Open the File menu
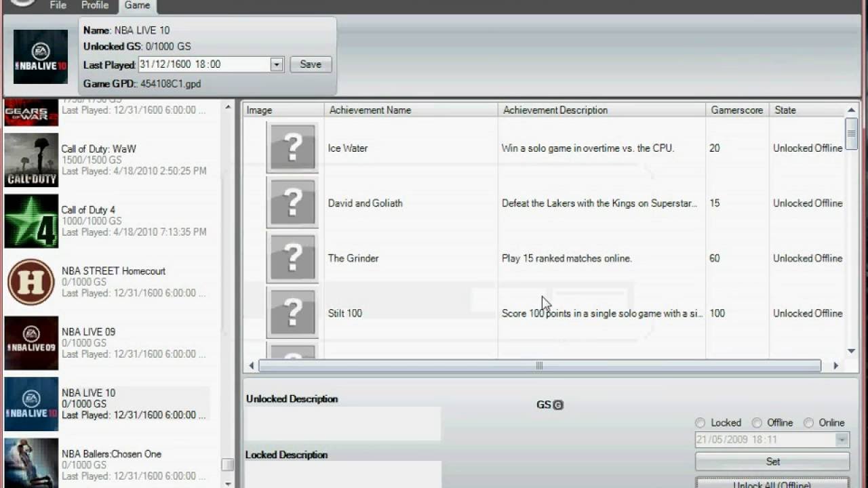 [58, 5]
